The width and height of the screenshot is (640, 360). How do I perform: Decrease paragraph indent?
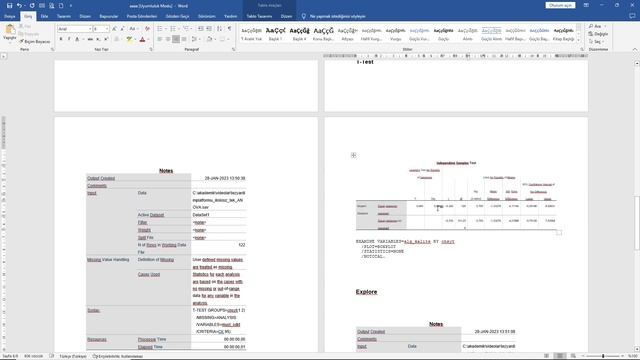(x=200, y=29)
